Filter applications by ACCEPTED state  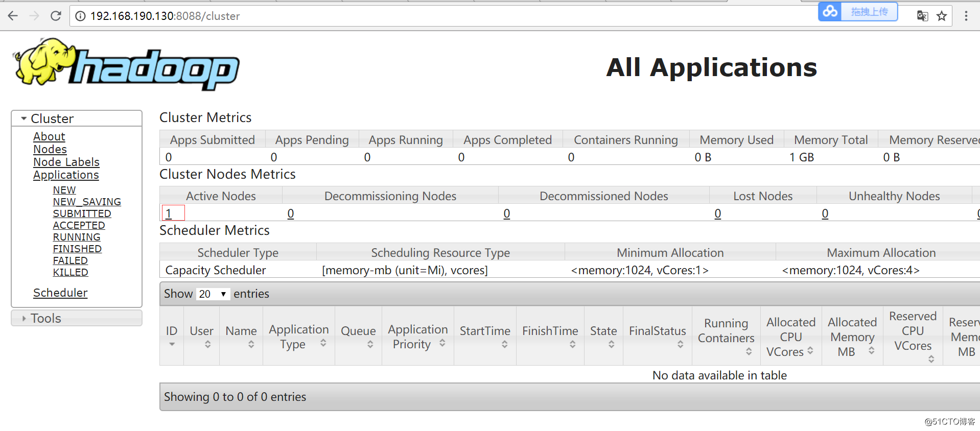click(x=79, y=225)
